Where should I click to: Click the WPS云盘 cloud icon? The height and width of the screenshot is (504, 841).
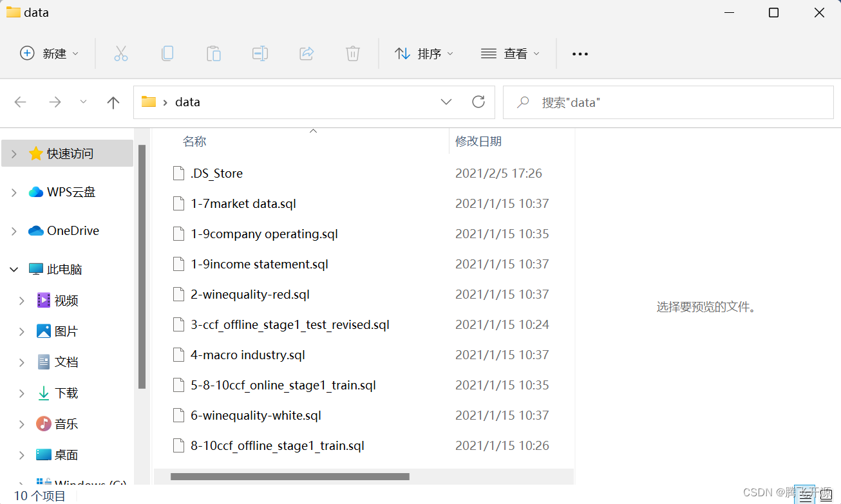click(36, 192)
